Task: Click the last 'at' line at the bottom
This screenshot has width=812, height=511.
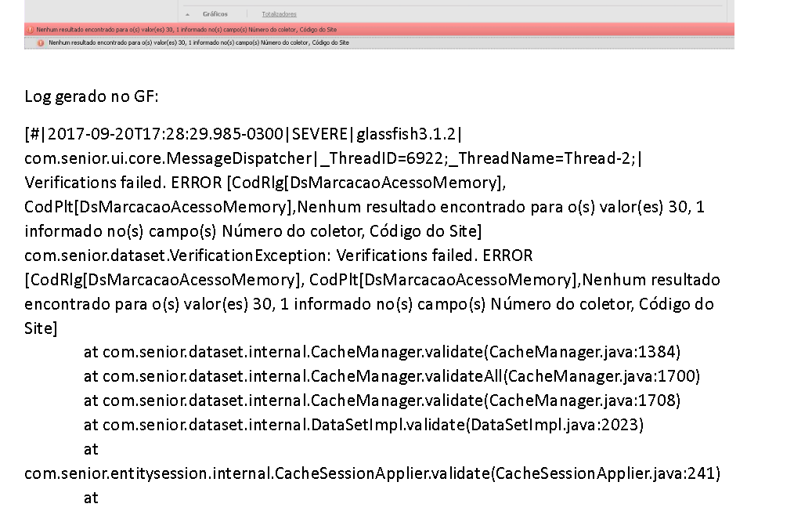Action: [x=91, y=498]
